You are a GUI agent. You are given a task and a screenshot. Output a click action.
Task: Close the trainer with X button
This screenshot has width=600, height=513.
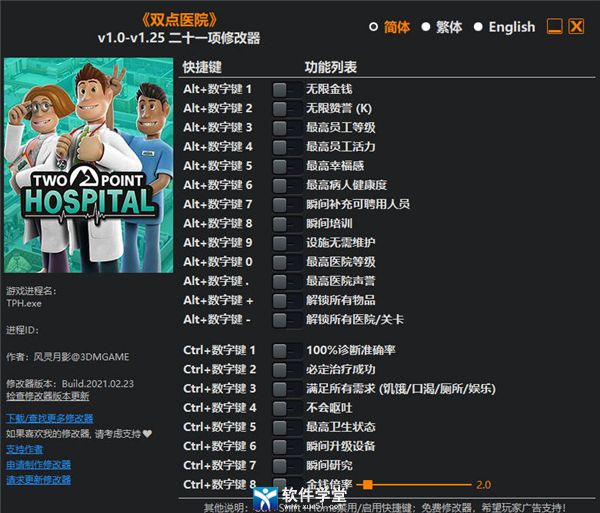click(x=576, y=26)
